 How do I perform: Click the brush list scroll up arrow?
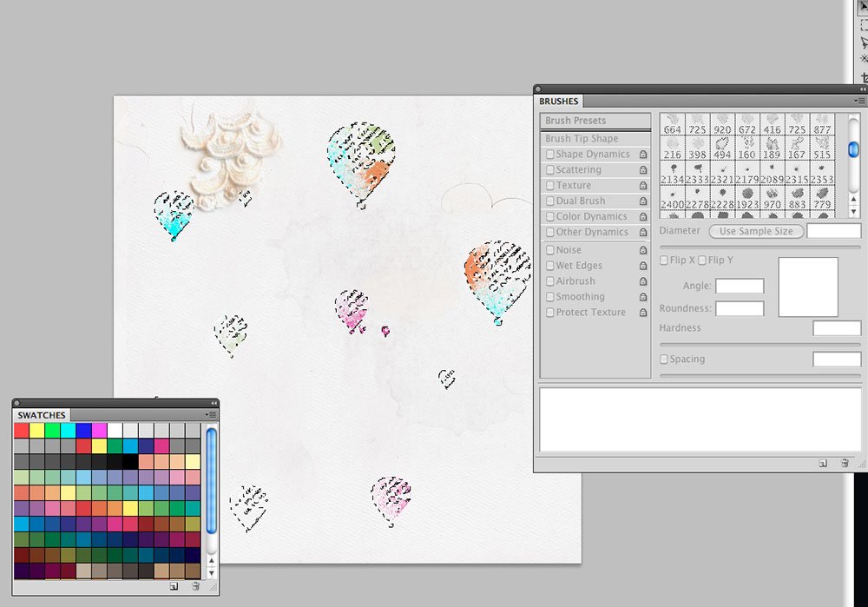[x=853, y=200]
